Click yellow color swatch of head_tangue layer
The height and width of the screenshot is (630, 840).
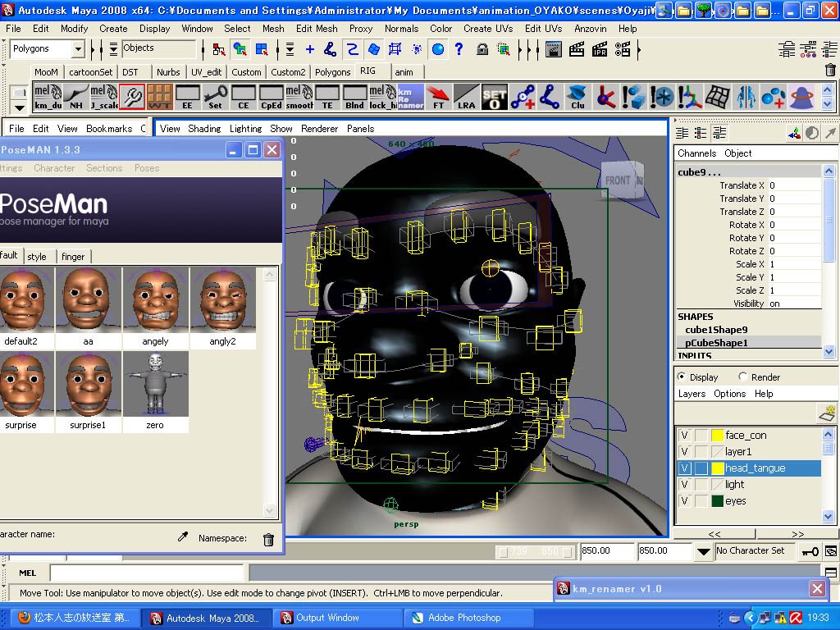(717, 468)
